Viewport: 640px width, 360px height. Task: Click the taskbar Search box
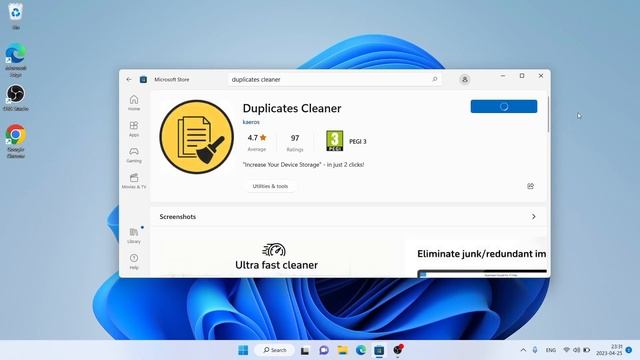[274, 350]
